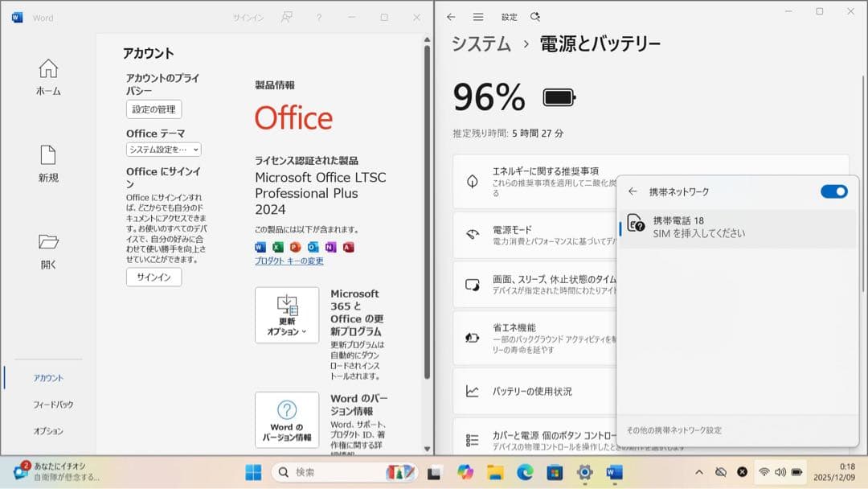Open ホーム in the Word sidebar

point(47,76)
